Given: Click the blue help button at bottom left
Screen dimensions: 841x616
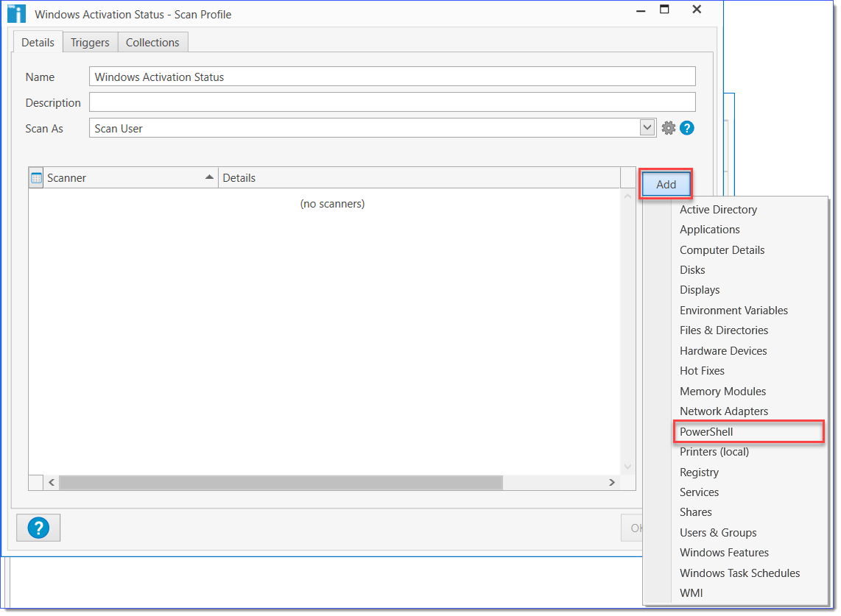Looking at the screenshot, I should pos(38,528).
